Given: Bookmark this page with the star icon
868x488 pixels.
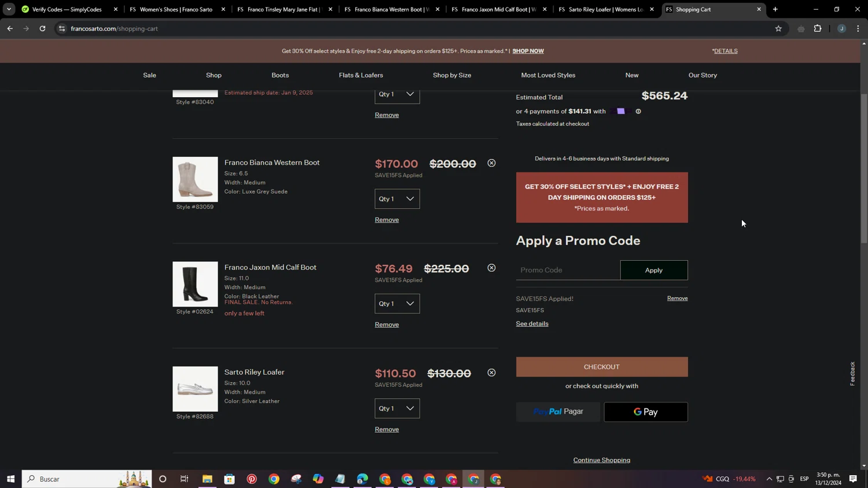Looking at the screenshot, I should point(778,28).
